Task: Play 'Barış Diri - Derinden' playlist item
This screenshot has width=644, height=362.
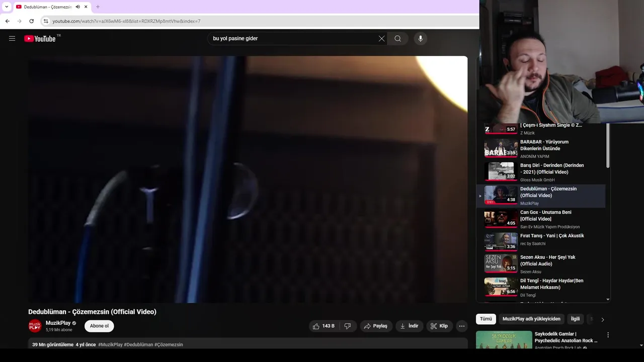Action: (x=541, y=172)
